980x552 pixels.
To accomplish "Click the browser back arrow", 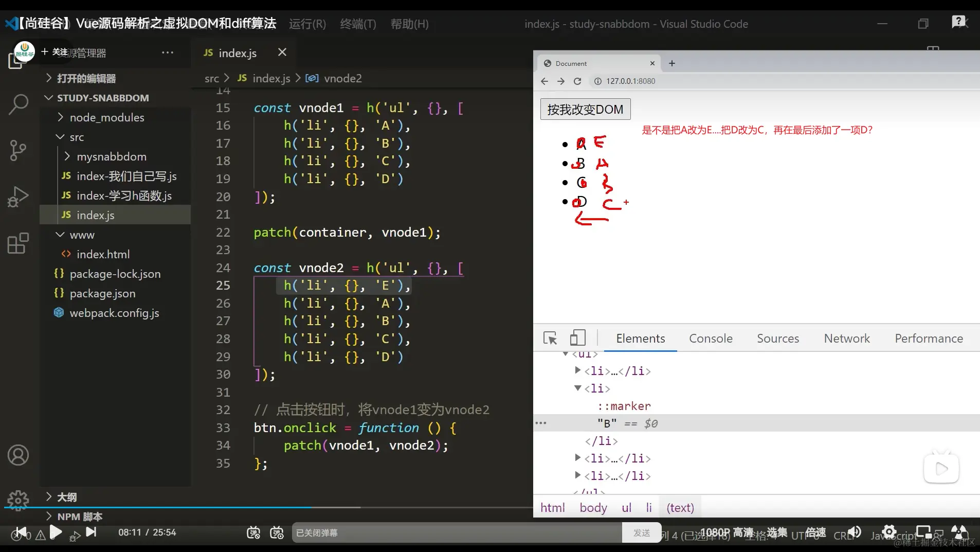I will click(545, 81).
